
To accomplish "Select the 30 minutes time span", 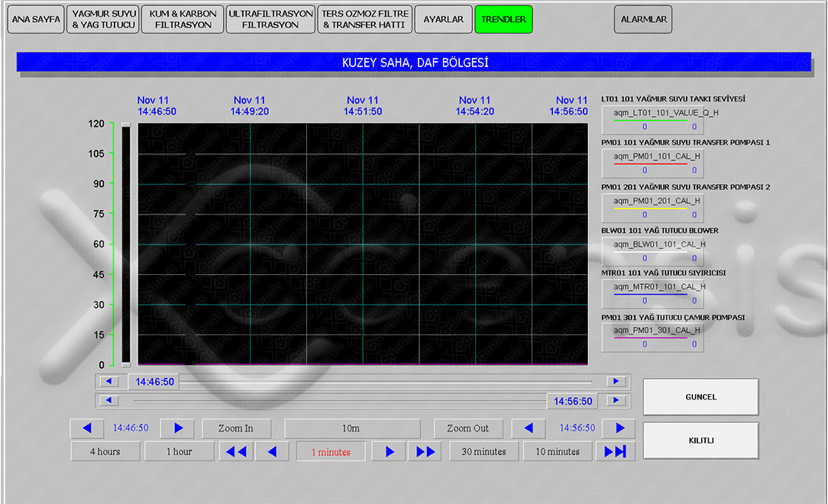I will (x=484, y=451).
